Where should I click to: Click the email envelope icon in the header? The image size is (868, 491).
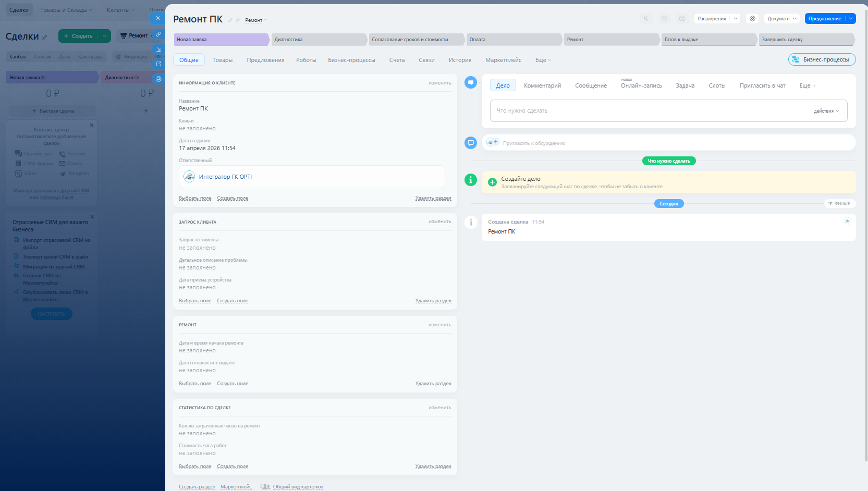(x=664, y=19)
